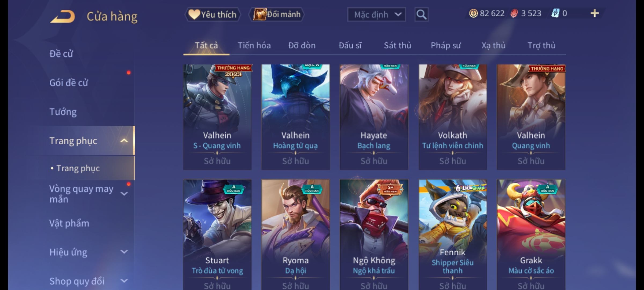Open favorites with the heart icon
Image resolution: width=644 pixels, height=290 pixels.
pos(194,14)
